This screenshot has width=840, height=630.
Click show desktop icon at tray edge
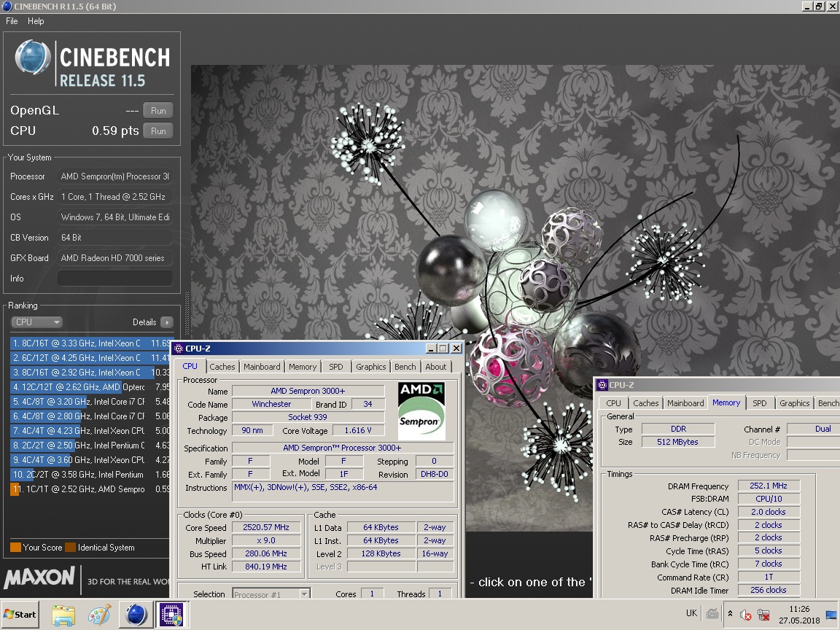[x=831, y=615]
